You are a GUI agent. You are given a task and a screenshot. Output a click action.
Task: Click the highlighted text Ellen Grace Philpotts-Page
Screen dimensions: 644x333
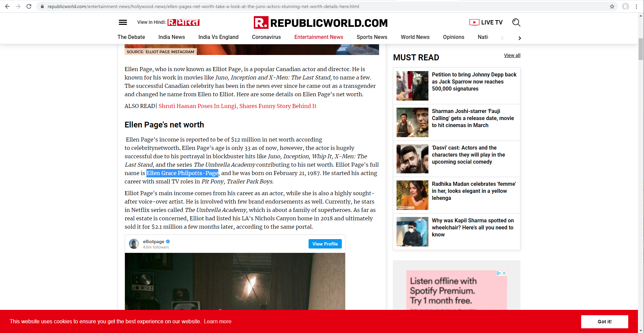click(x=182, y=173)
